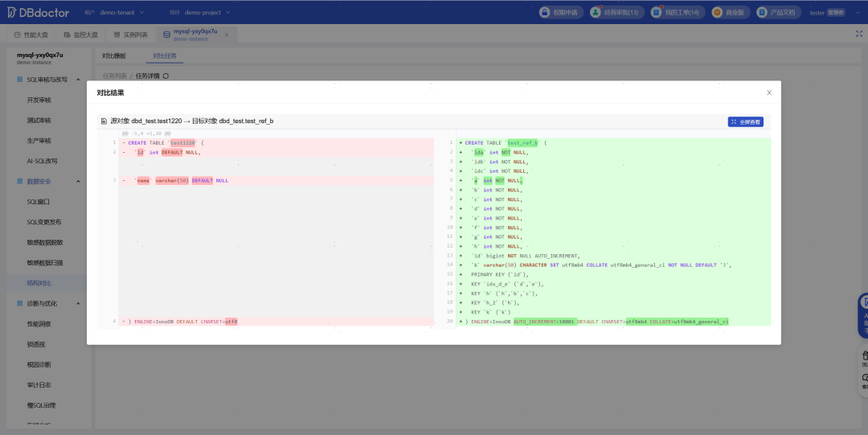
Task: Click the lock icon on 权限申请
Action: [x=545, y=12]
